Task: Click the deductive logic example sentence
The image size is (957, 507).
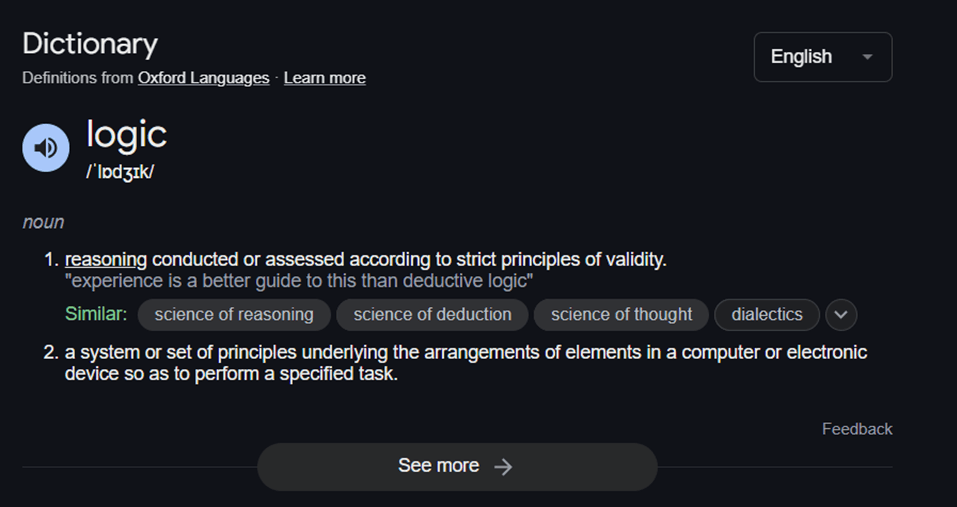Action: (298, 281)
